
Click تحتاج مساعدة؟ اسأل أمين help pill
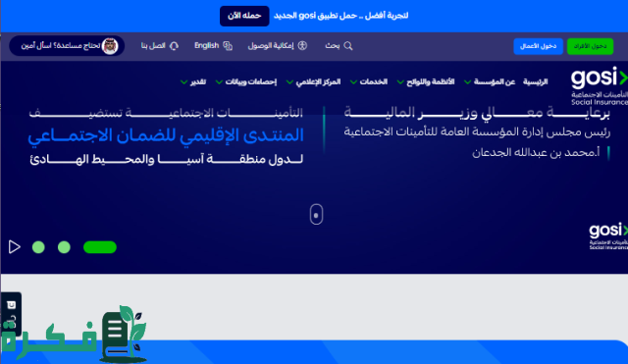pyautogui.click(x=67, y=46)
